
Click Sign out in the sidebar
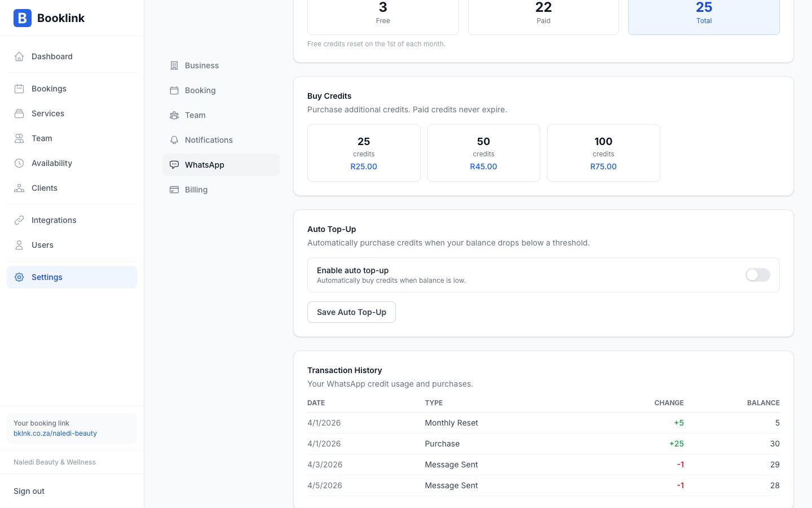tap(29, 491)
